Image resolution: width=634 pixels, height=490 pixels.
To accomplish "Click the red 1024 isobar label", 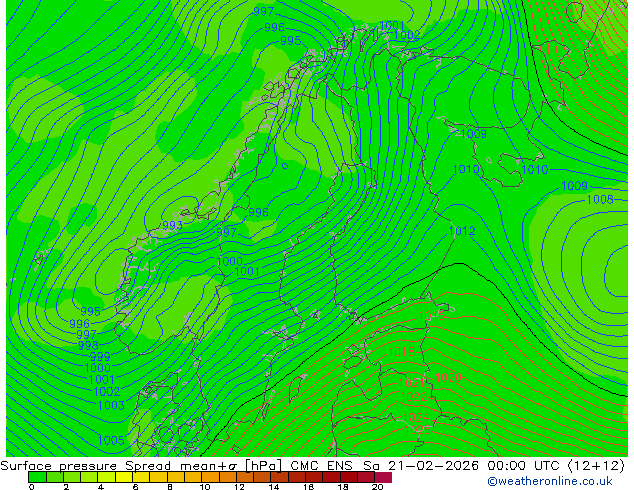I will pyautogui.click(x=416, y=417).
